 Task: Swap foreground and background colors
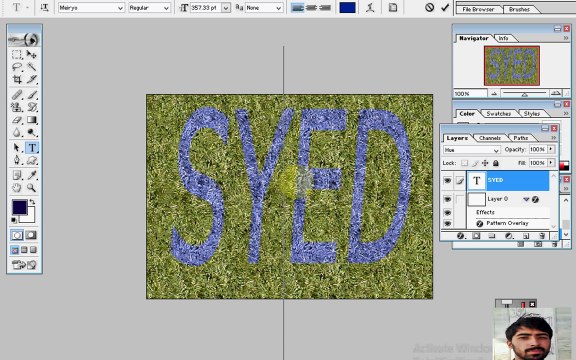[x=32, y=202]
